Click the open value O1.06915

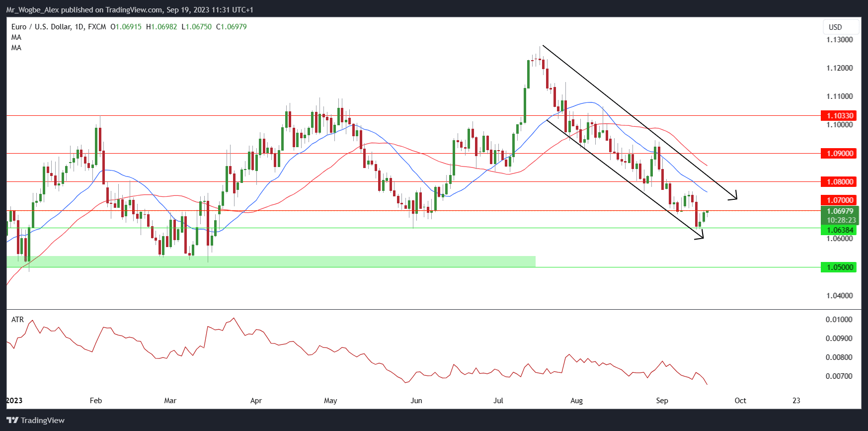[126, 27]
